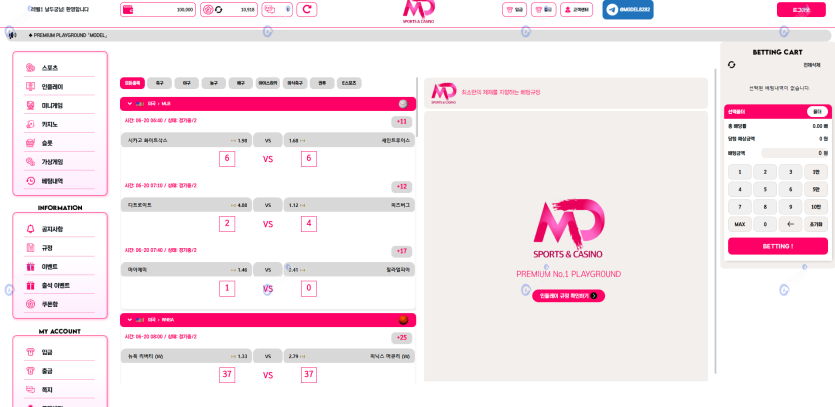Pick 시카고 화이트삭스 odds 1.98

(186, 140)
